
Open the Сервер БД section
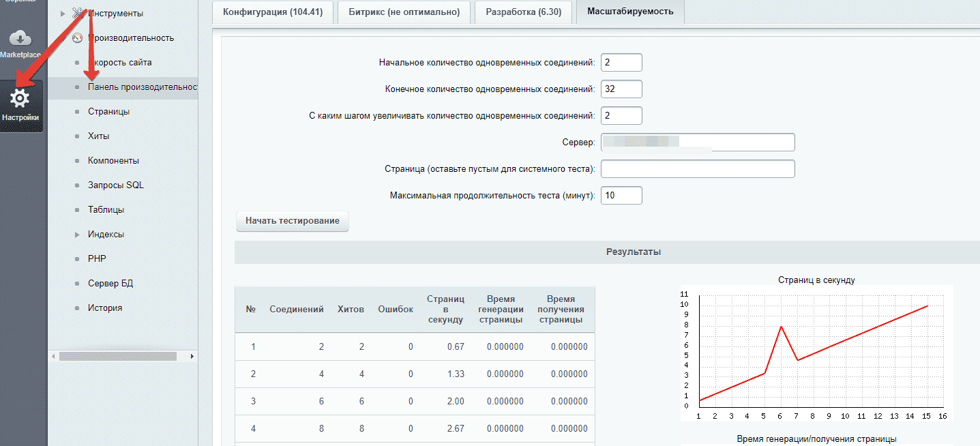(x=110, y=283)
